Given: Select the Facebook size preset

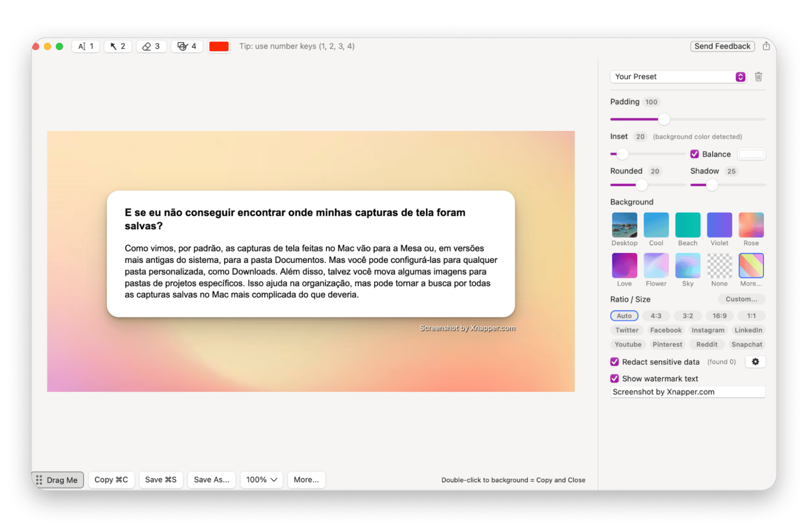Looking at the screenshot, I should [x=666, y=330].
